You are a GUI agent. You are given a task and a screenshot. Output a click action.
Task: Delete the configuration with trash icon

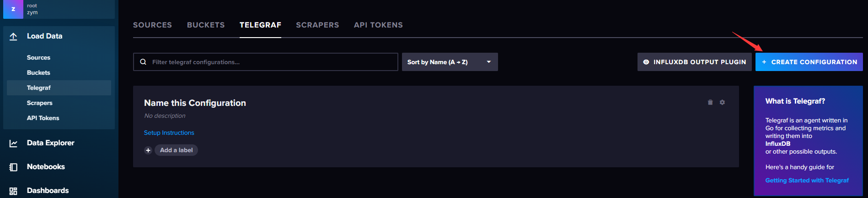[x=710, y=102]
